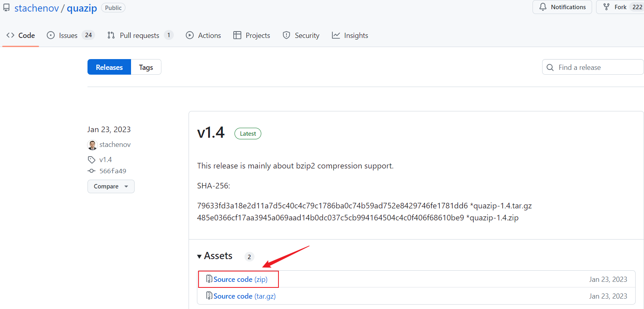Open the Notifications button
Screen dimensions: 644x309
562,7
